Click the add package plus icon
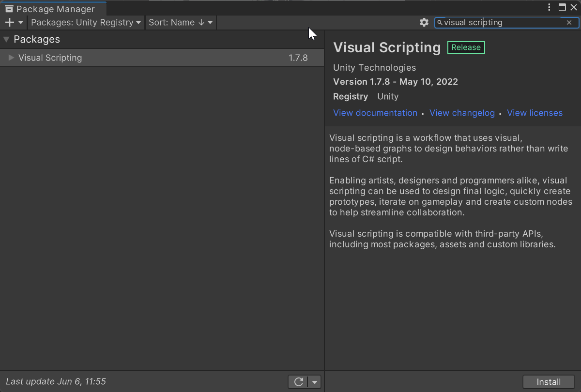Viewport: 581px width, 392px height. (10, 22)
